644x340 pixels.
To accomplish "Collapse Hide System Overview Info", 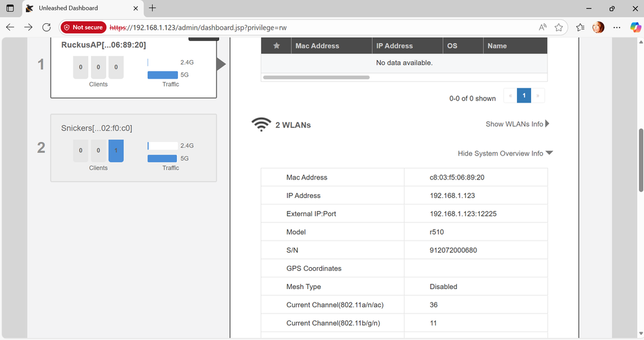I will (x=505, y=154).
